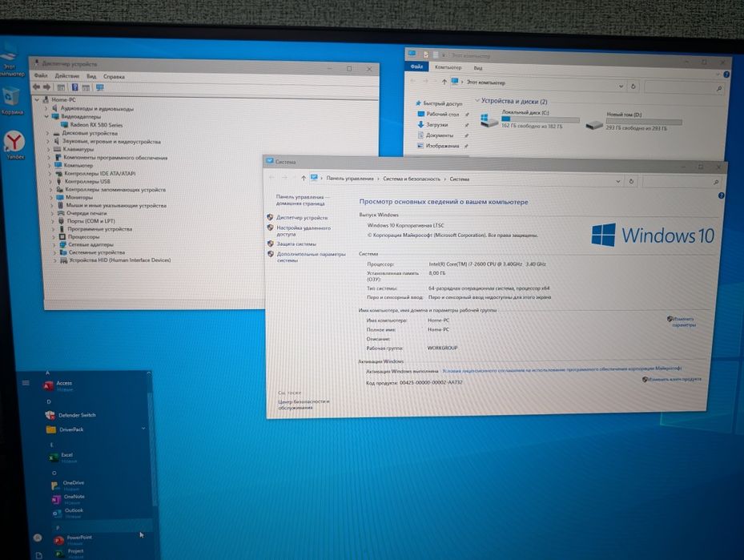Click Up arrow in System window
The height and width of the screenshot is (560, 744).
pyautogui.click(x=304, y=178)
